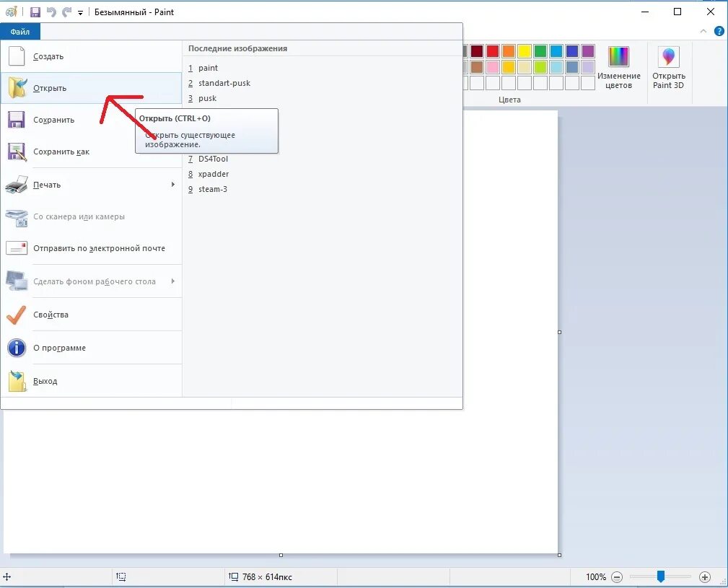The image size is (728, 588).
Task: Click the canvas right-edge middle resize handle
Action: [559, 333]
